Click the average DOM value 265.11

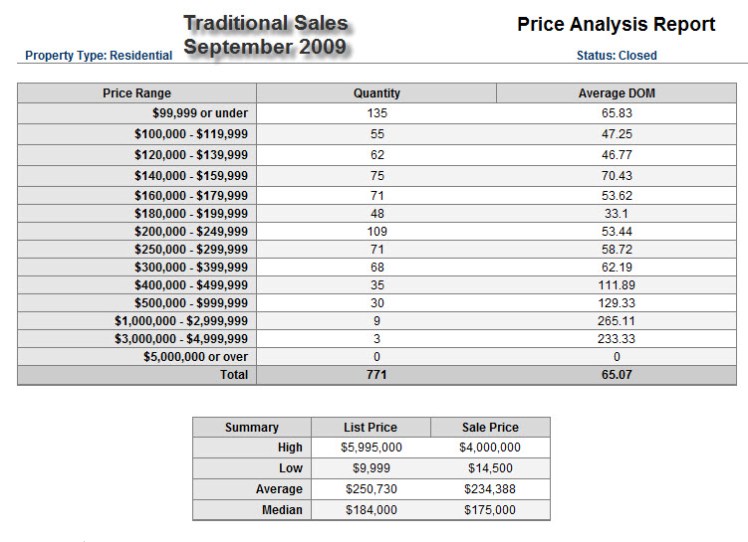click(617, 321)
